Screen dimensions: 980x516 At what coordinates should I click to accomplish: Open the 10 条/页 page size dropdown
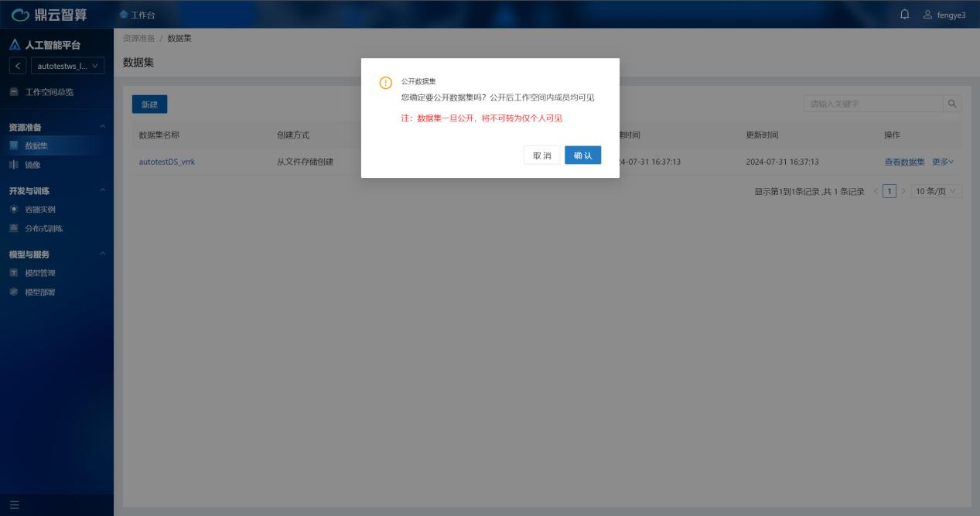[x=936, y=191]
